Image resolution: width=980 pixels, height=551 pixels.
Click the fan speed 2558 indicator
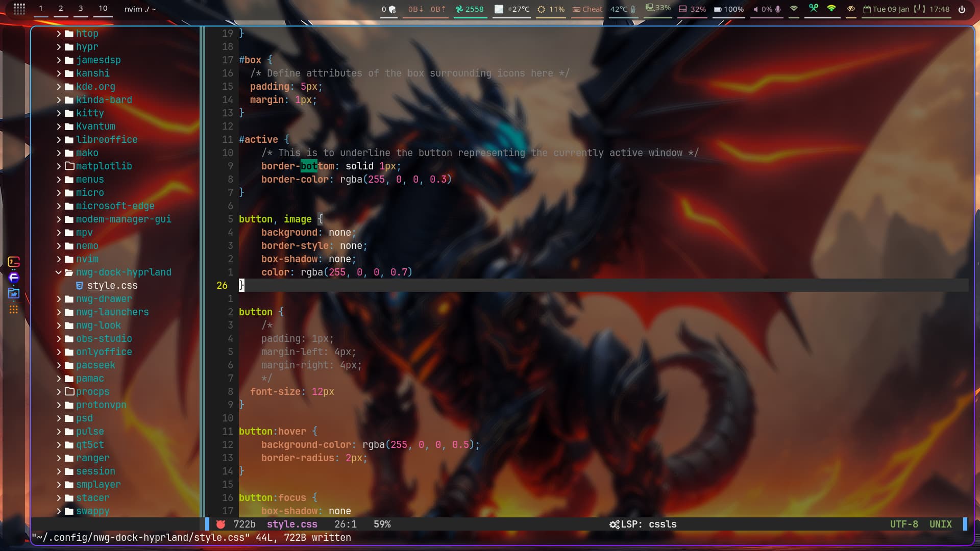pos(469,9)
